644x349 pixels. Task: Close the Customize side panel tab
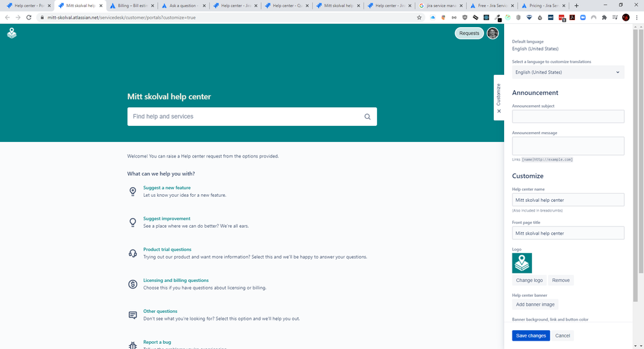[x=499, y=111]
